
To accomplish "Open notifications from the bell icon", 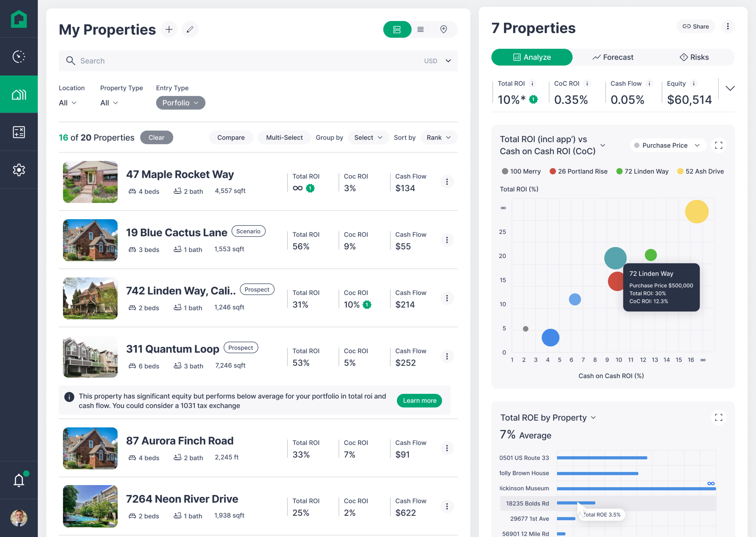I will click(19, 480).
